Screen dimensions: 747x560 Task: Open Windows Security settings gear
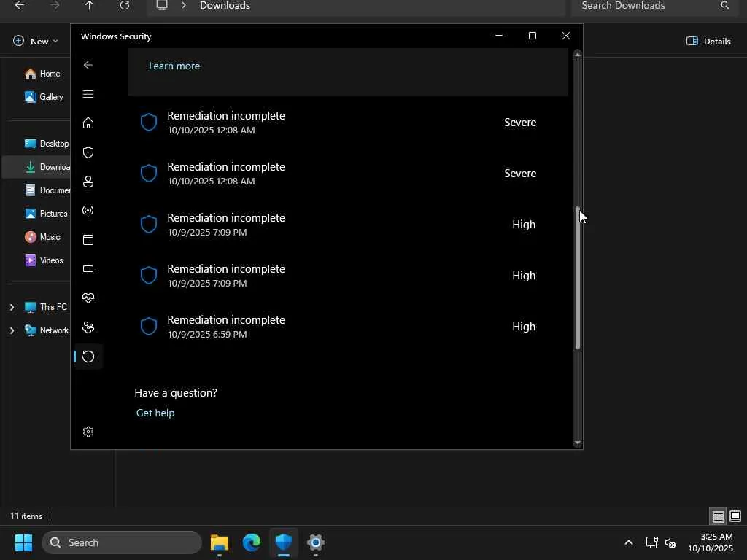click(x=88, y=432)
